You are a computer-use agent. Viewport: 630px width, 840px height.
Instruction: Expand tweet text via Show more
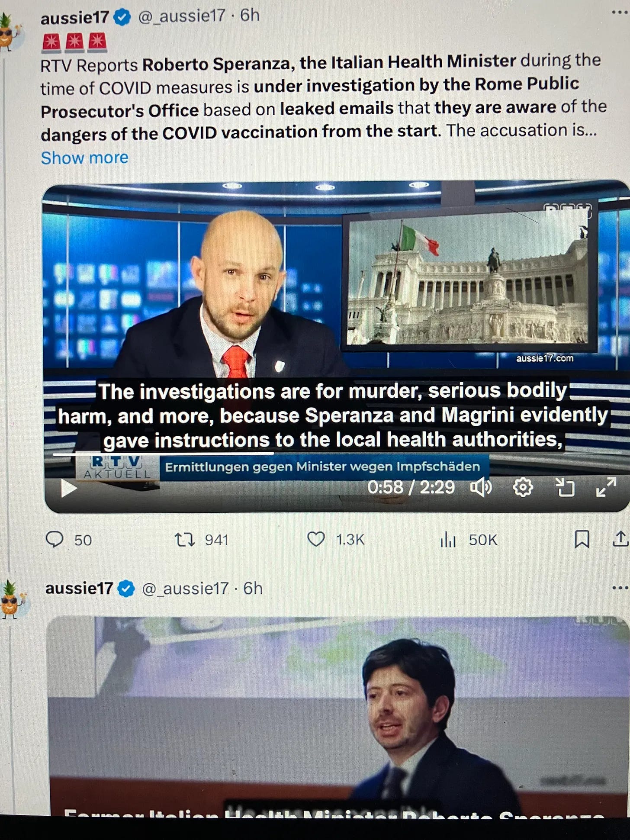(x=84, y=158)
